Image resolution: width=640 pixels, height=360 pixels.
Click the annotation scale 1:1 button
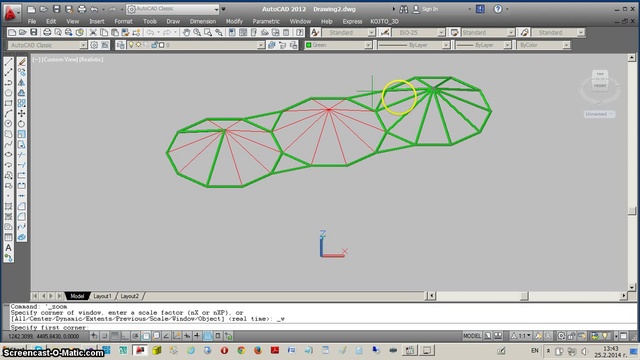522,336
